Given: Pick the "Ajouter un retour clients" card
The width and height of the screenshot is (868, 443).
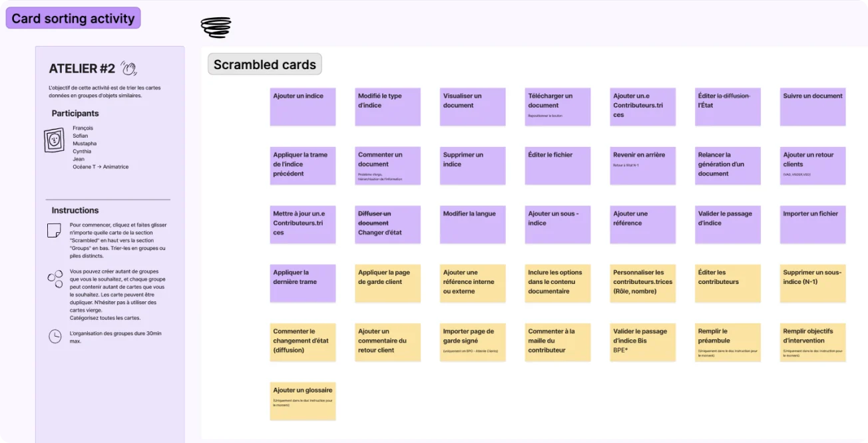Looking at the screenshot, I should [813, 166].
